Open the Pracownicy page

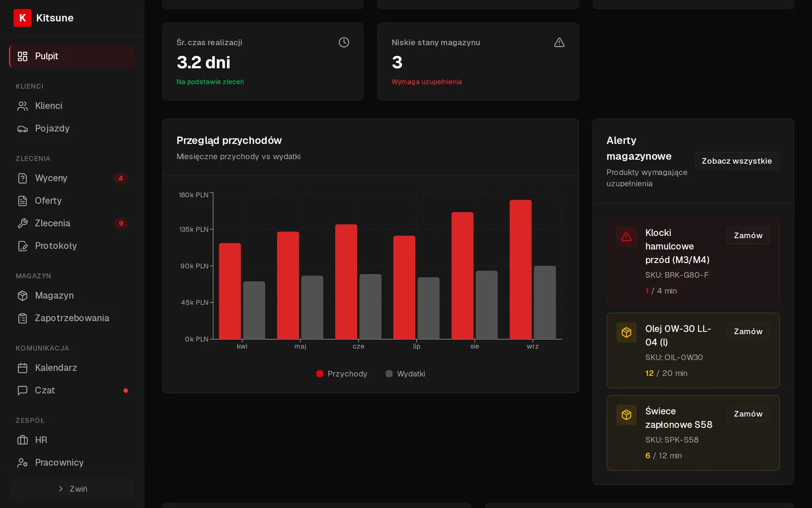click(72, 462)
